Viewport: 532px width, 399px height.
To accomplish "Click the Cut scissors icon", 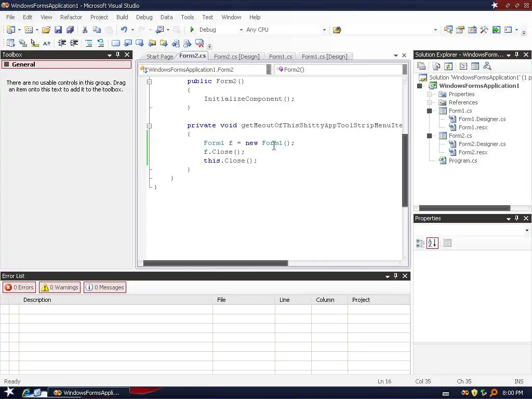I will tap(85, 30).
